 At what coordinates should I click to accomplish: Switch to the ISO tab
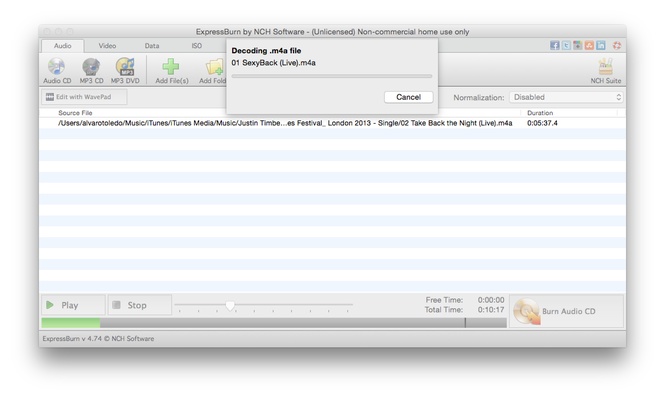[196, 46]
